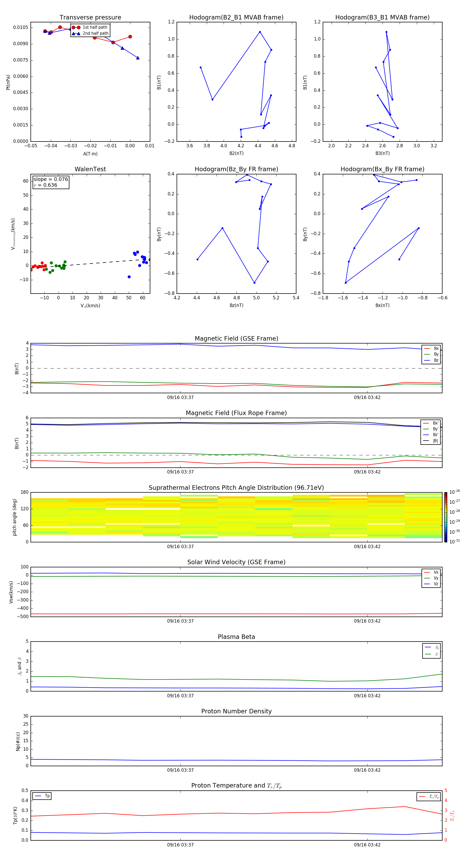
Task: Click 'slope = 0.076' annotation text
Action: tap(51, 179)
